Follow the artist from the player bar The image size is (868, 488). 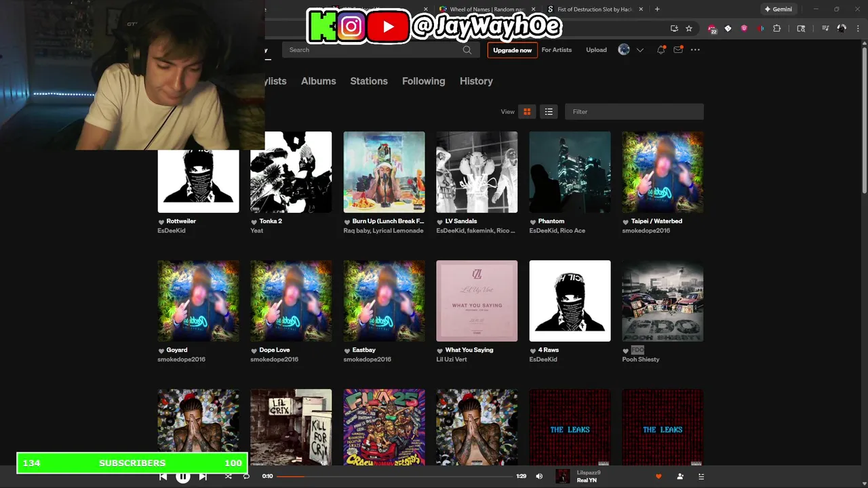(x=680, y=476)
